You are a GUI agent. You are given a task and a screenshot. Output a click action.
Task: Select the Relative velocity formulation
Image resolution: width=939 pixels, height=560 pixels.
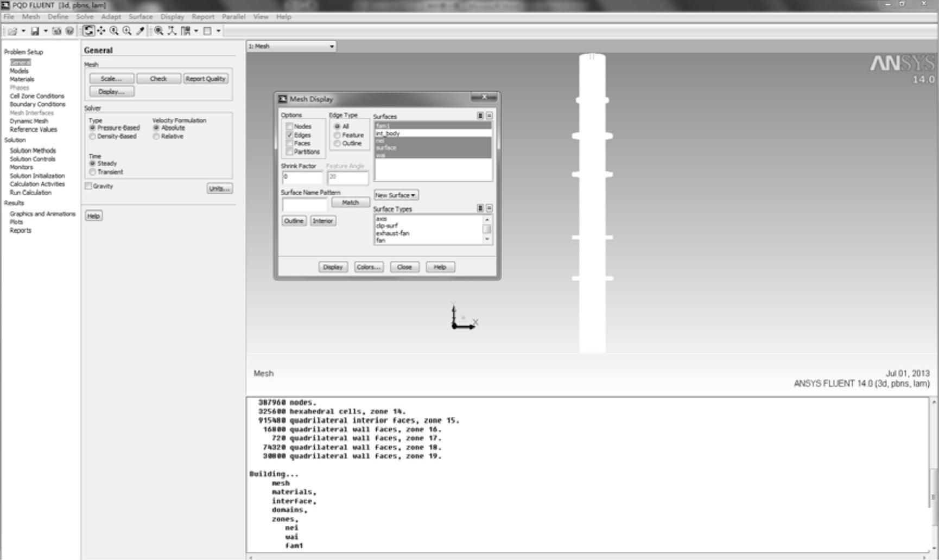156,136
